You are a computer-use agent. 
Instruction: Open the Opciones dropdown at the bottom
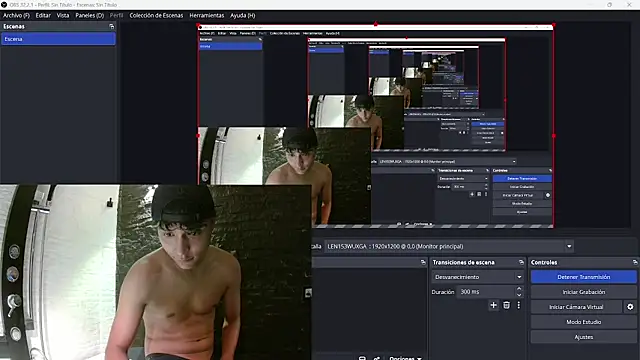(x=405, y=358)
